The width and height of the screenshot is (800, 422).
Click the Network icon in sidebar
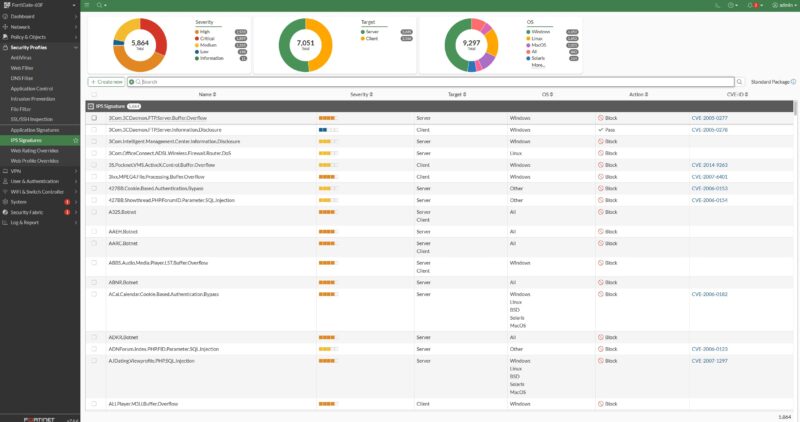[5, 27]
